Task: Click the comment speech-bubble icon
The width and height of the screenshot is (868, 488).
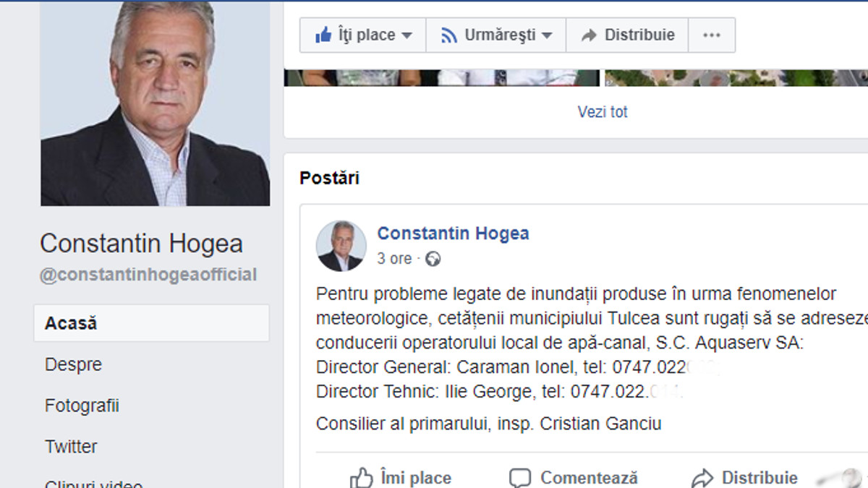Action: (x=520, y=478)
